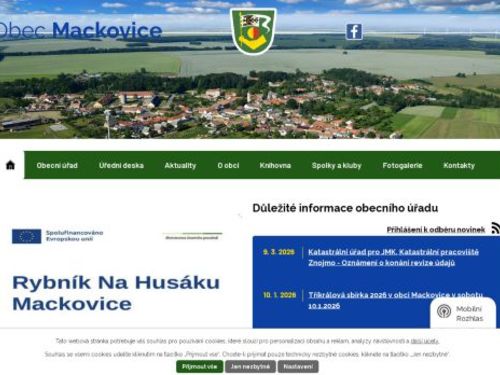
Task: Select Aktuality in the navigation
Action: (x=180, y=165)
